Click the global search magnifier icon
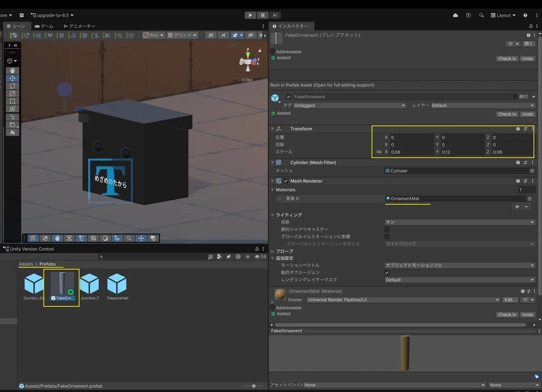The image size is (542, 392). tap(481, 15)
